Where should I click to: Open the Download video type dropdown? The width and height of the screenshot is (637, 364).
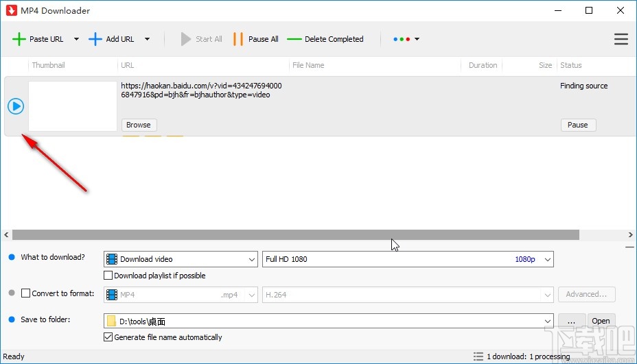tap(181, 259)
